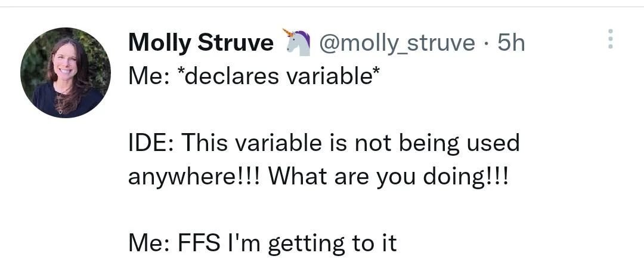This screenshot has height=265, width=644.
Task: Click the phrase "What are you doing!!!"
Action: click(389, 177)
